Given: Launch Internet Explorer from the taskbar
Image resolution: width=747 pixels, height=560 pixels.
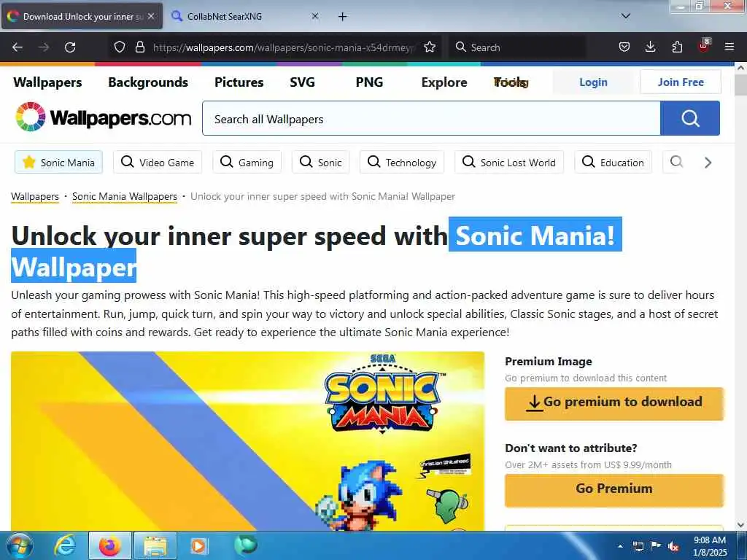Looking at the screenshot, I should pyautogui.click(x=65, y=545).
